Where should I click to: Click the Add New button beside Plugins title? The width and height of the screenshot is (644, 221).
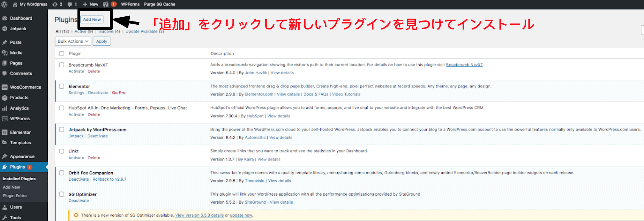click(x=92, y=20)
